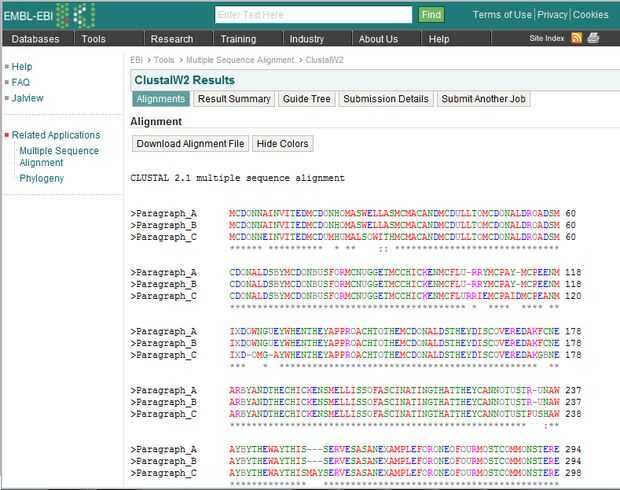
Task: Open the Training menu
Action: pos(238,39)
